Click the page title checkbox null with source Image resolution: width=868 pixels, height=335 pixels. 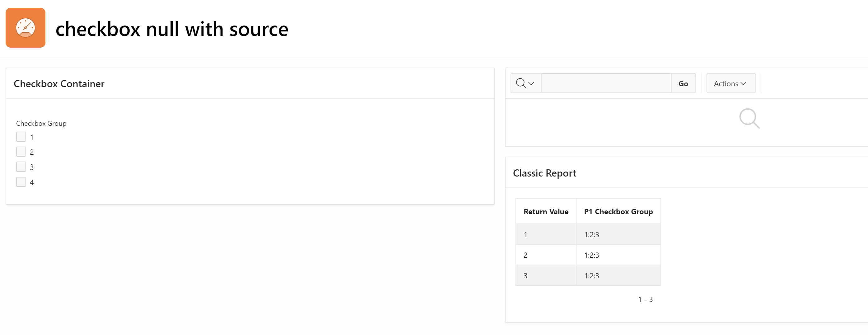click(x=172, y=29)
